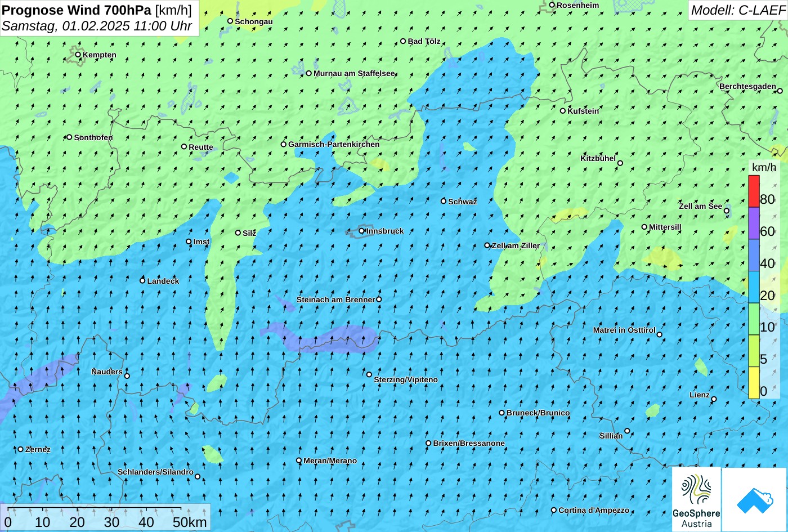Click the Meran/Merano label text

coord(330,461)
